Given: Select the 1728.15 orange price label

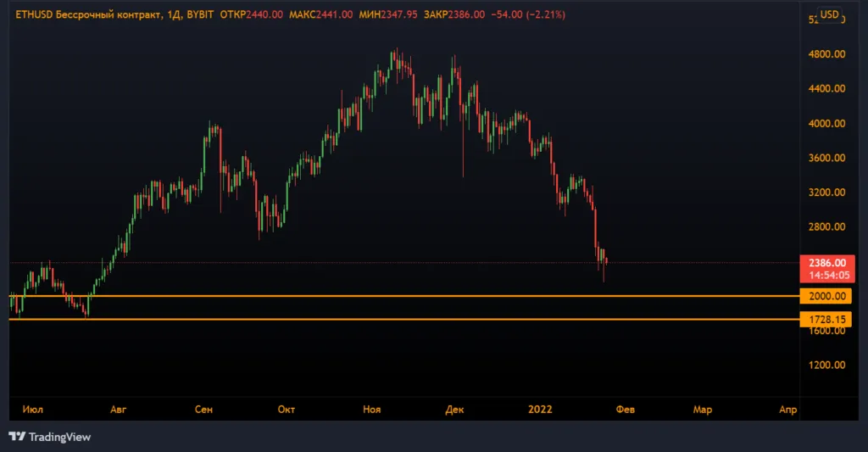Looking at the screenshot, I should 826,320.
